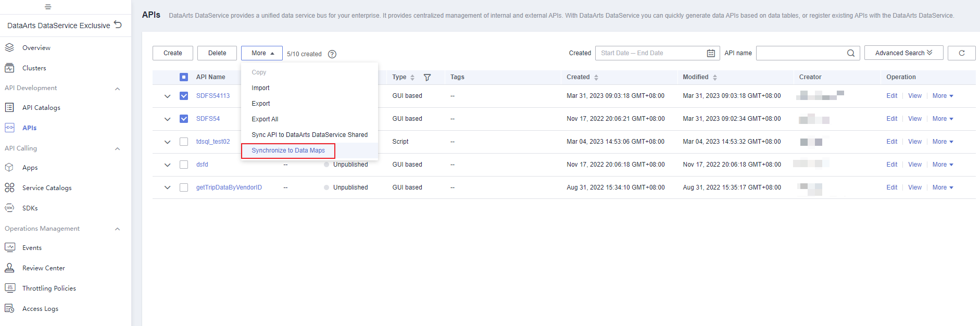
Task: Click the Review Center stamp icon
Action: 9,268
